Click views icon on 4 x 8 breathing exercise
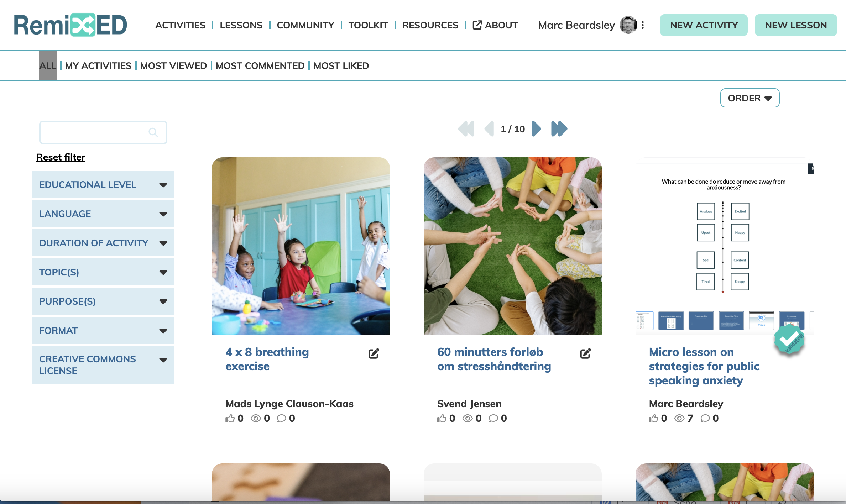 (256, 418)
